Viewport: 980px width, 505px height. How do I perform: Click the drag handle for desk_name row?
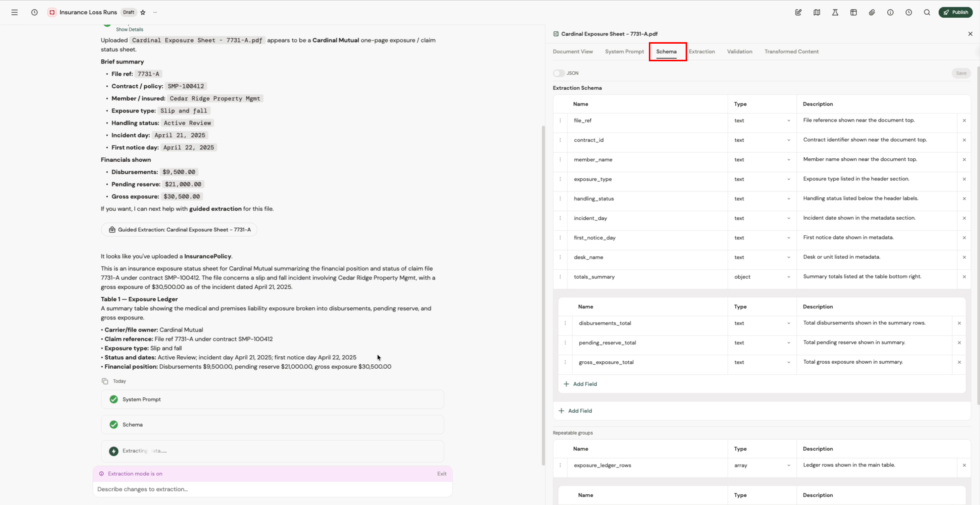(560, 257)
